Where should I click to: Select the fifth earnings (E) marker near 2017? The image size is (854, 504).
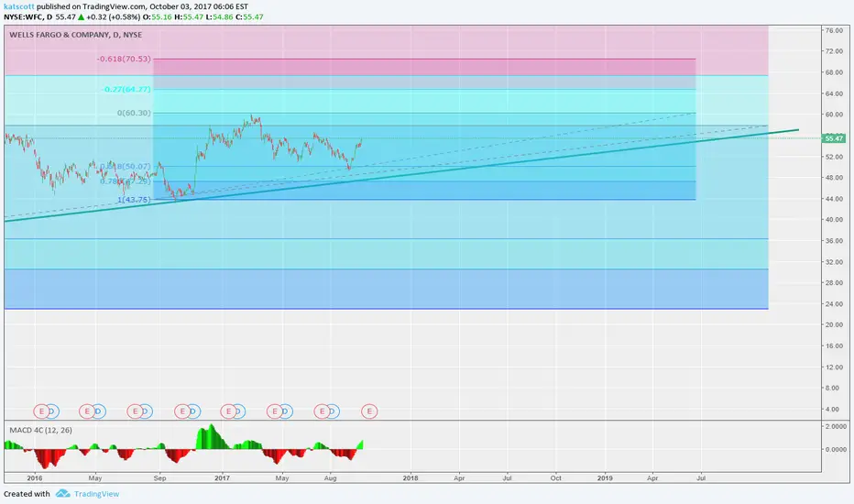228,411
